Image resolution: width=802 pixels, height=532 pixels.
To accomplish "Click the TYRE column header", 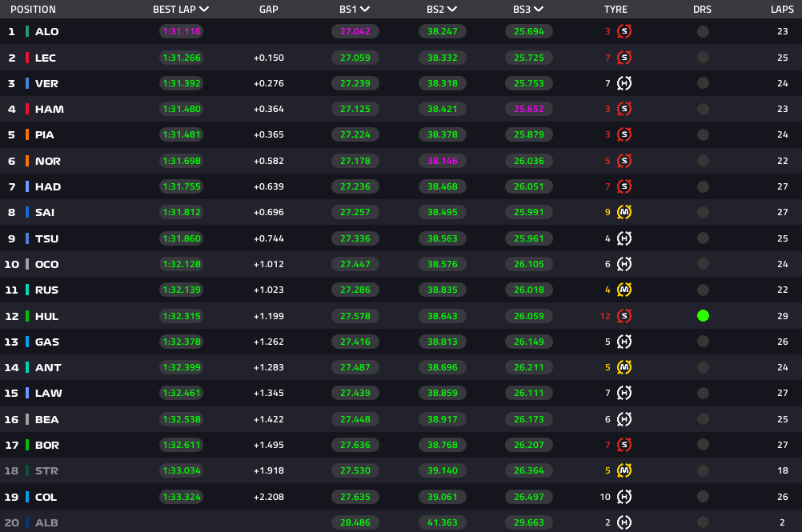I will (x=616, y=10).
